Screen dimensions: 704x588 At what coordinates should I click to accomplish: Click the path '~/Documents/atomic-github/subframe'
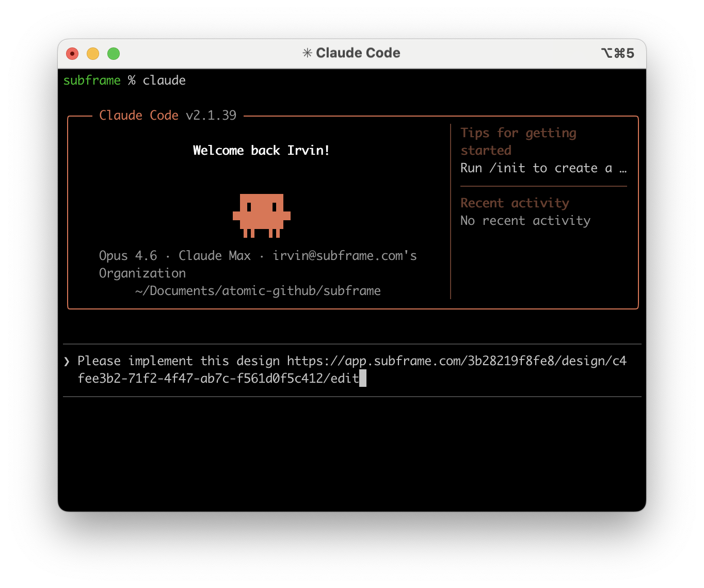point(258,291)
